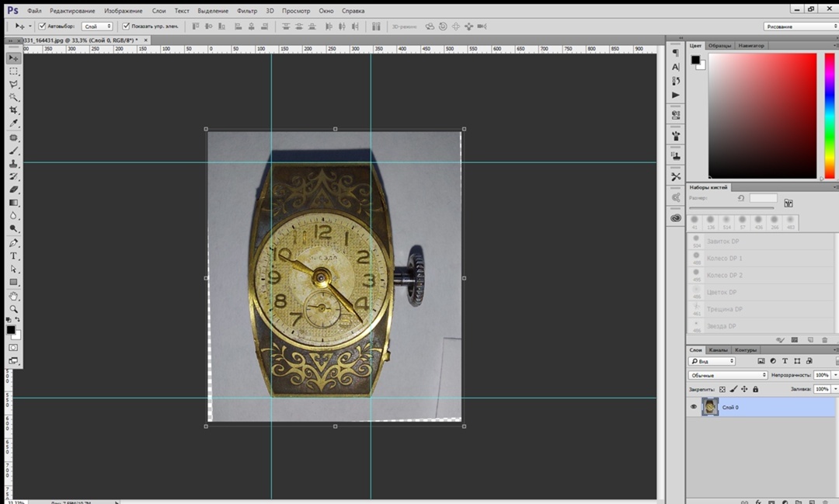Open the Изображение menu
The width and height of the screenshot is (839, 504).
pos(123,11)
